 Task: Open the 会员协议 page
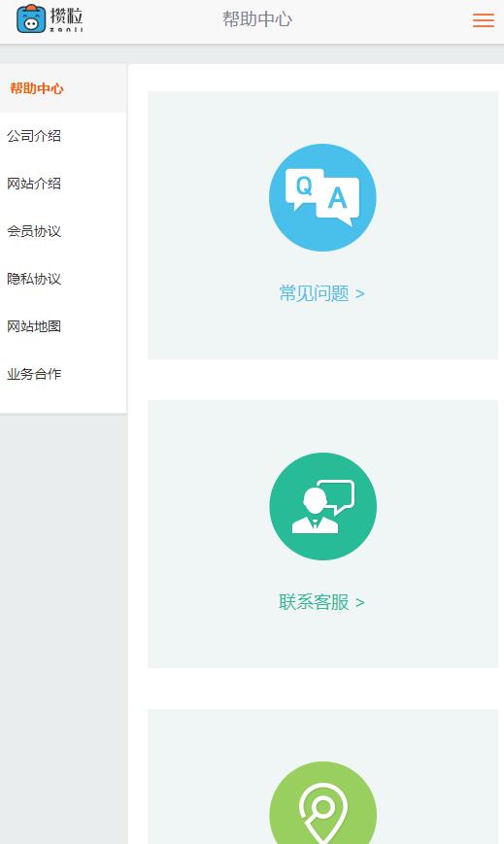(x=34, y=231)
